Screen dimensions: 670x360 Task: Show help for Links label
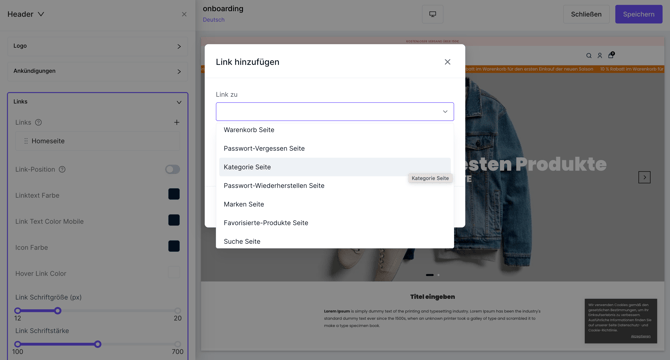(x=38, y=123)
